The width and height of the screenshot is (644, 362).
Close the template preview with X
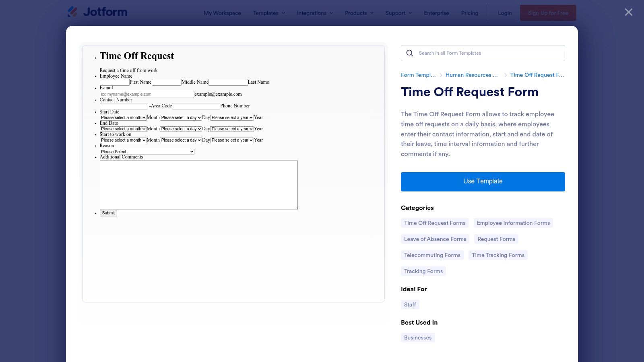(628, 12)
